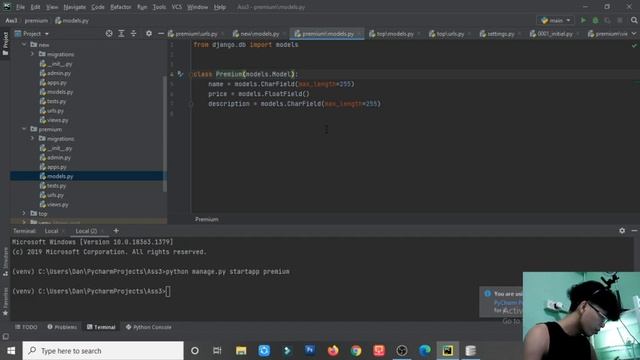Open Firefox from the taskbar

click(x=333, y=351)
